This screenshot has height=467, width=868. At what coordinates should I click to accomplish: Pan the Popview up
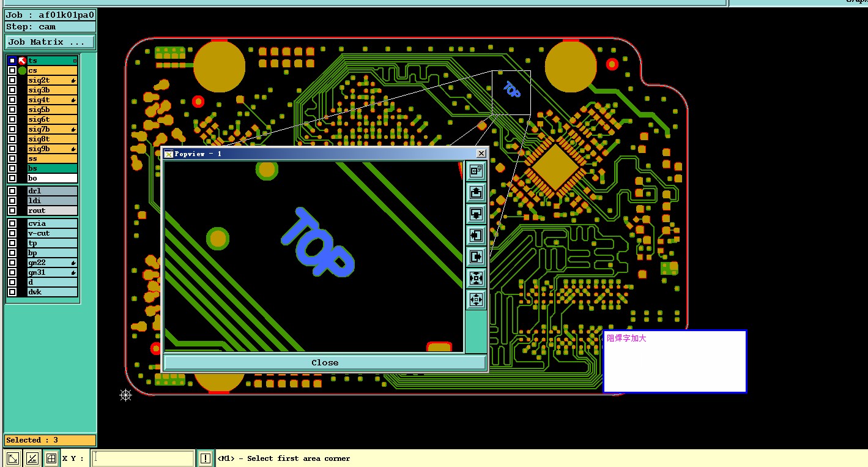476,192
